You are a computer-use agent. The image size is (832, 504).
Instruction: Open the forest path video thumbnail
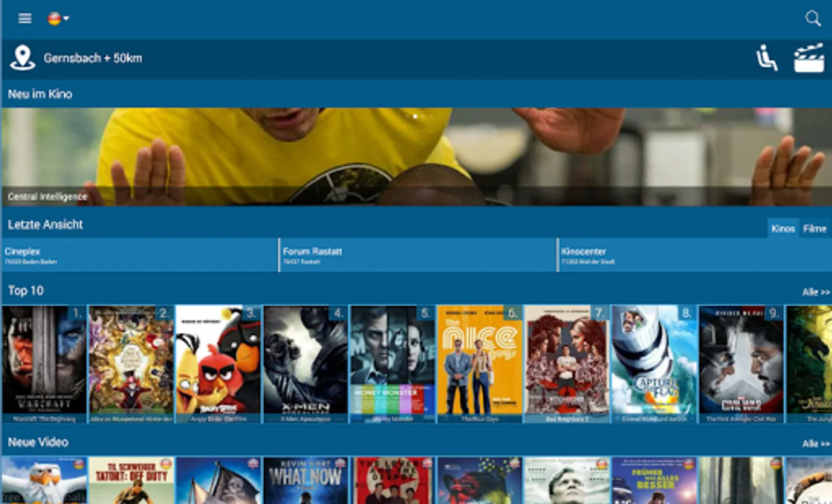[x=740, y=480]
